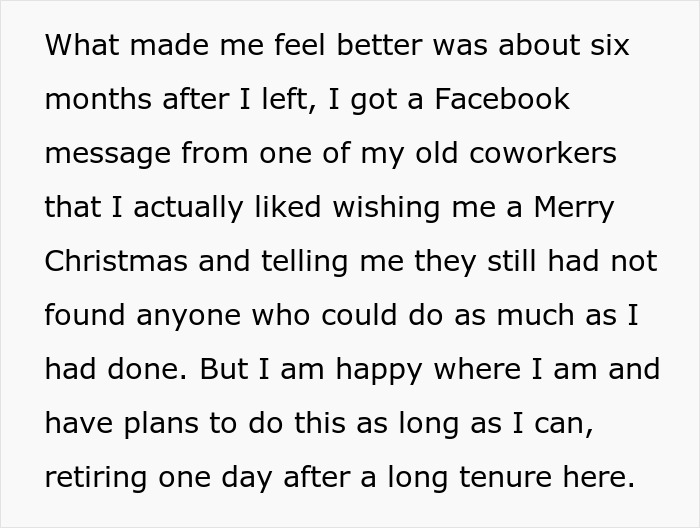Click the word "message" on the third line
700x528 pixels.
(108, 155)
